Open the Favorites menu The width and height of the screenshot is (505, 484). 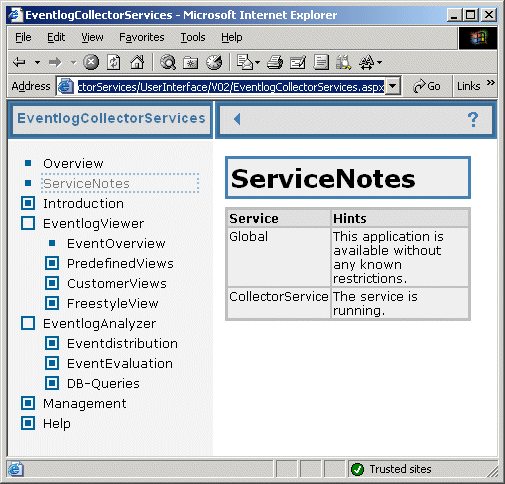tap(142, 37)
